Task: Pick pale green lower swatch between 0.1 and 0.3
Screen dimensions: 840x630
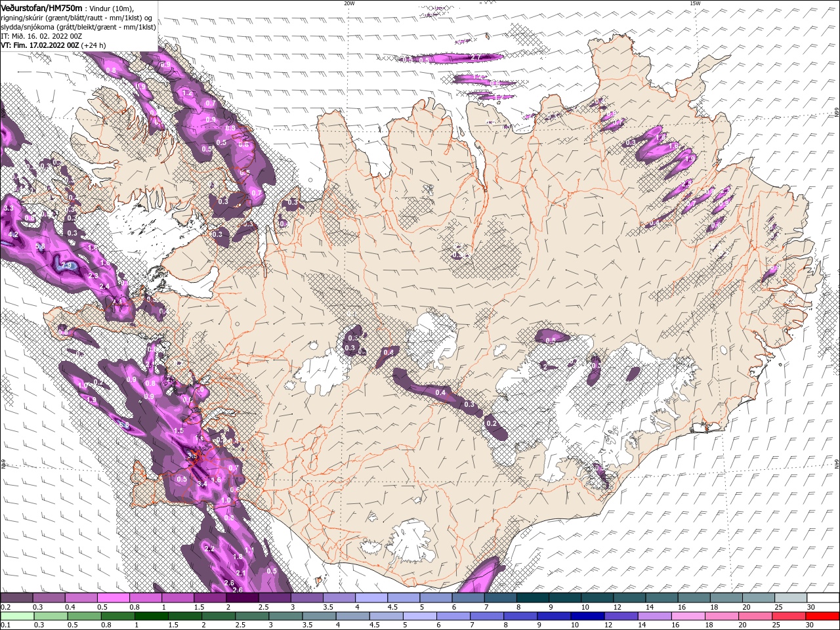Action: pos(17,616)
